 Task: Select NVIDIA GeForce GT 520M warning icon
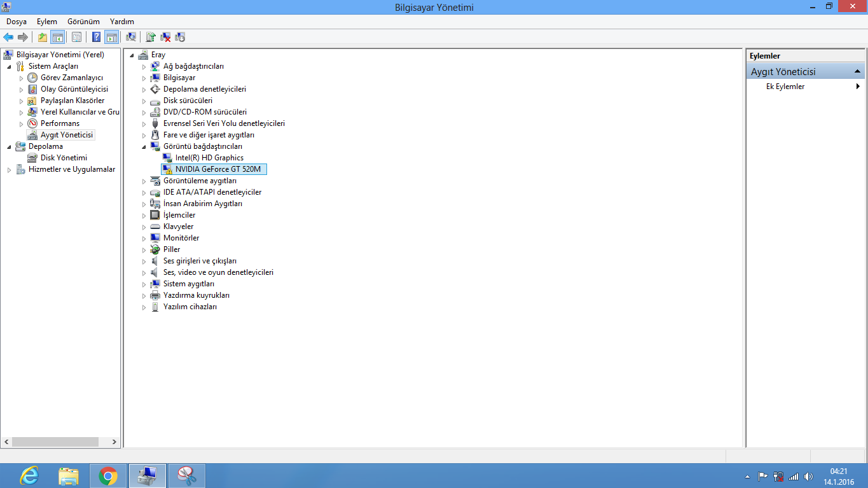167,169
